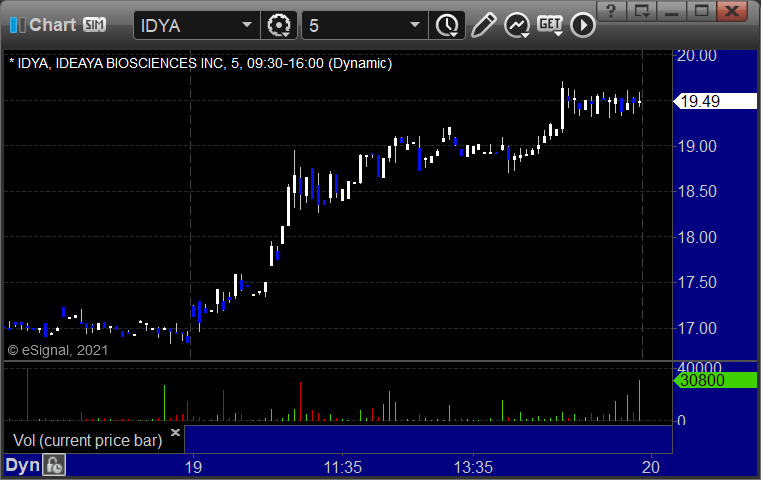
Task: Click date label 19 on time axis
Action: coord(193,467)
